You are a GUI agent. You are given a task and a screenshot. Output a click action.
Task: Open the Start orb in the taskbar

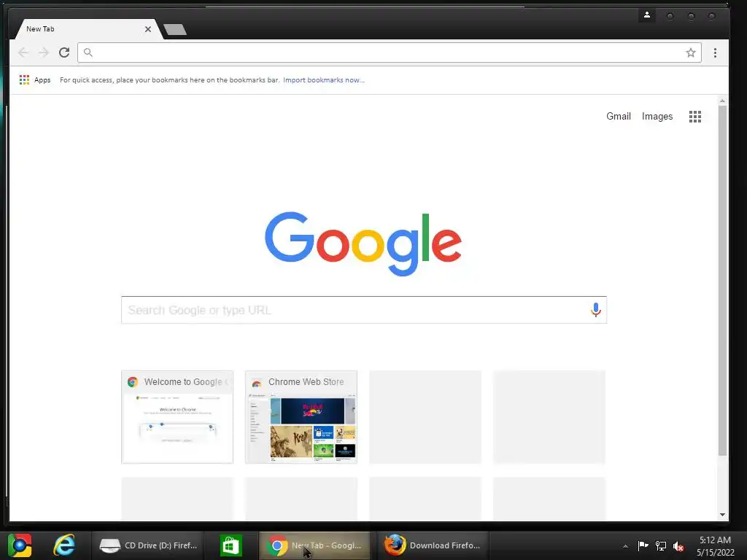pyautogui.click(x=20, y=545)
